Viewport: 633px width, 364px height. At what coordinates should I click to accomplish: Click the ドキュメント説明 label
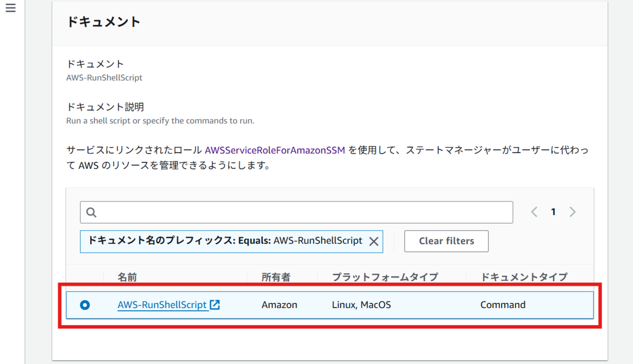pyautogui.click(x=105, y=107)
